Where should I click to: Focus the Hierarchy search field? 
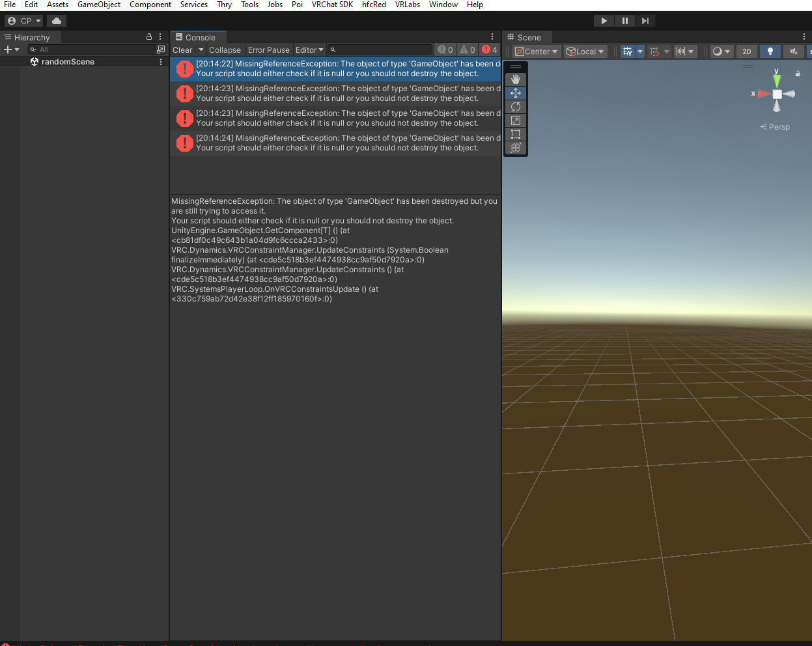pos(91,49)
